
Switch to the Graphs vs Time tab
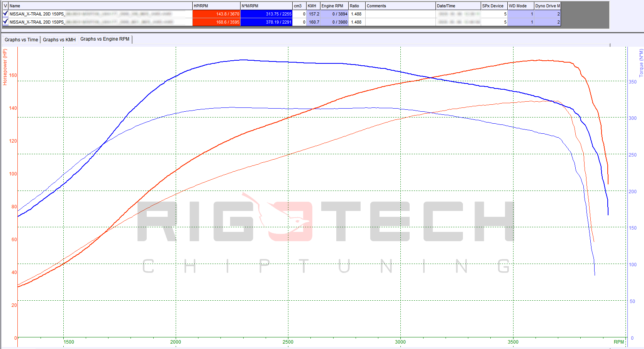pyautogui.click(x=21, y=39)
